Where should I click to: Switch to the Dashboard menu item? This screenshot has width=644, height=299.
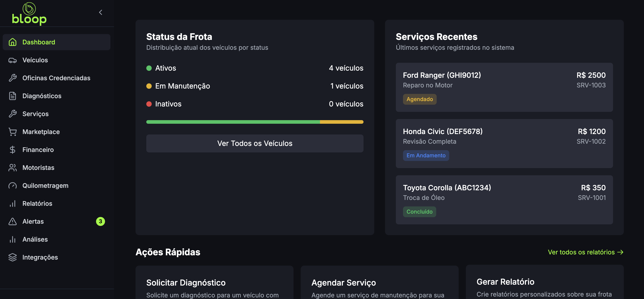[39, 42]
